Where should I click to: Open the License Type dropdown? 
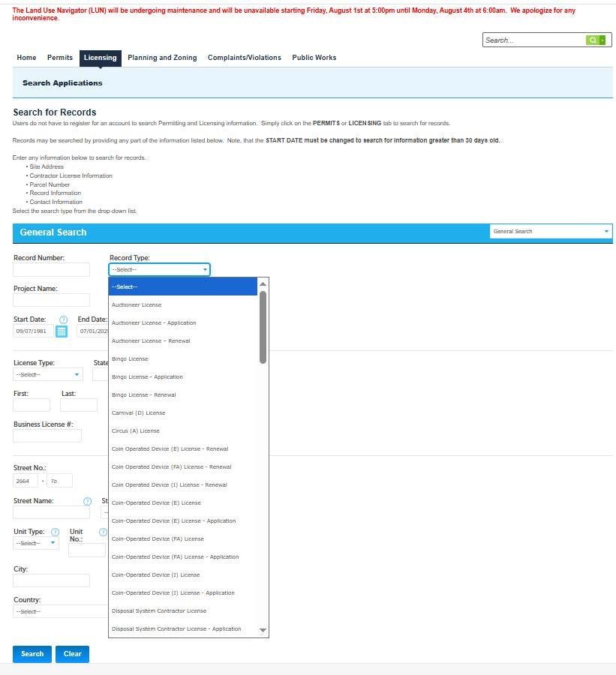pyautogui.click(x=48, y=374)
